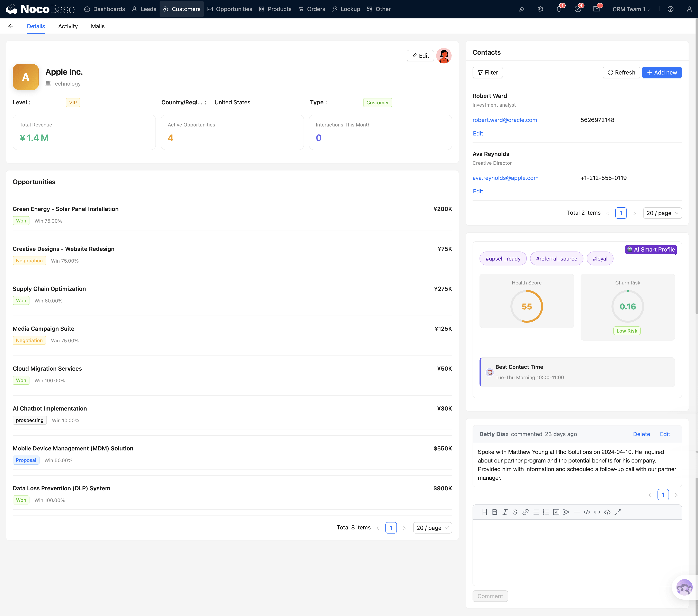Click the UI editor highlighter icon

(x=521, y=9)
